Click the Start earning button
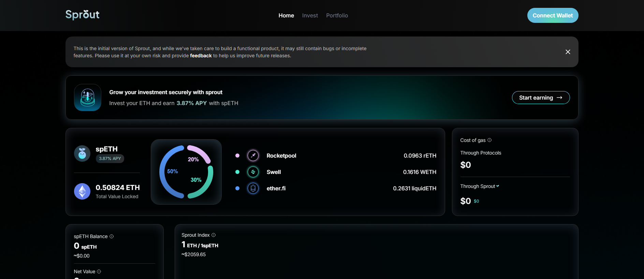 (x=541, y=98)
